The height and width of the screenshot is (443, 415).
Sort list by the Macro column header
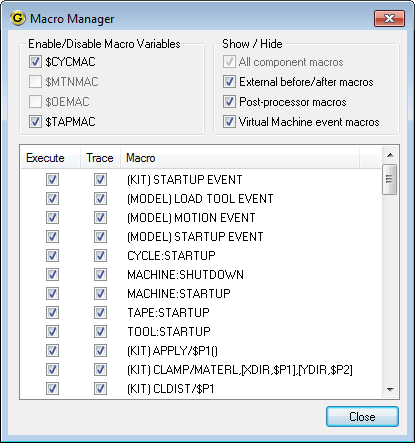point(240,158)
